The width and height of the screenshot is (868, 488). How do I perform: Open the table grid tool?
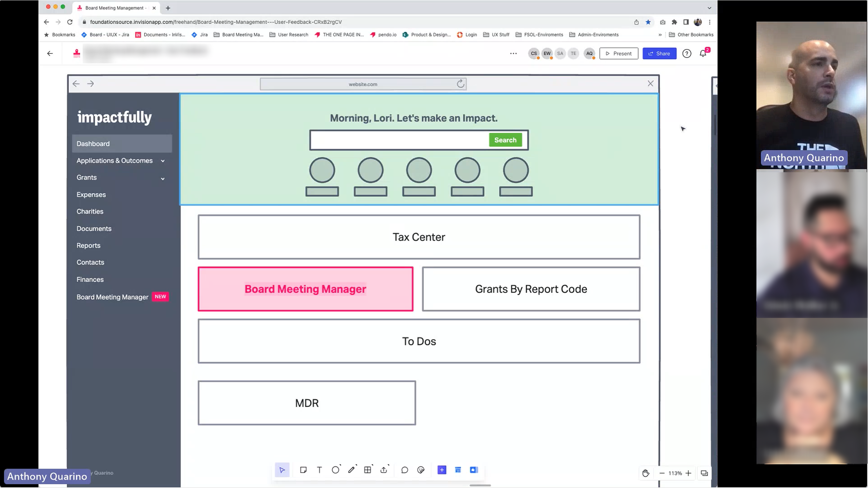[368, 470]
